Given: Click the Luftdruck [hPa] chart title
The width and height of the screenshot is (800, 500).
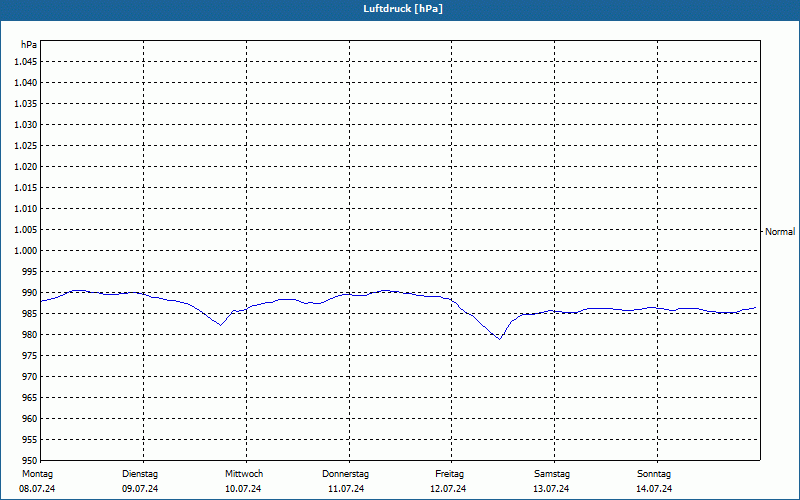Looking at the screenshot, I should tap(403, 9).
